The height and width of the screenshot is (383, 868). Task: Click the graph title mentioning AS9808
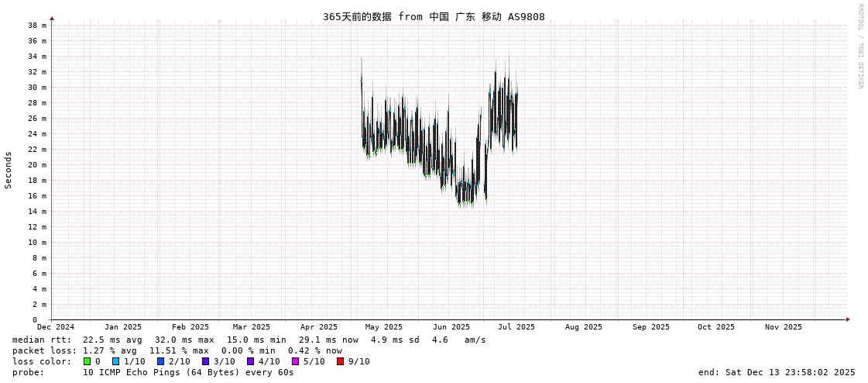[x=434, y=16]
